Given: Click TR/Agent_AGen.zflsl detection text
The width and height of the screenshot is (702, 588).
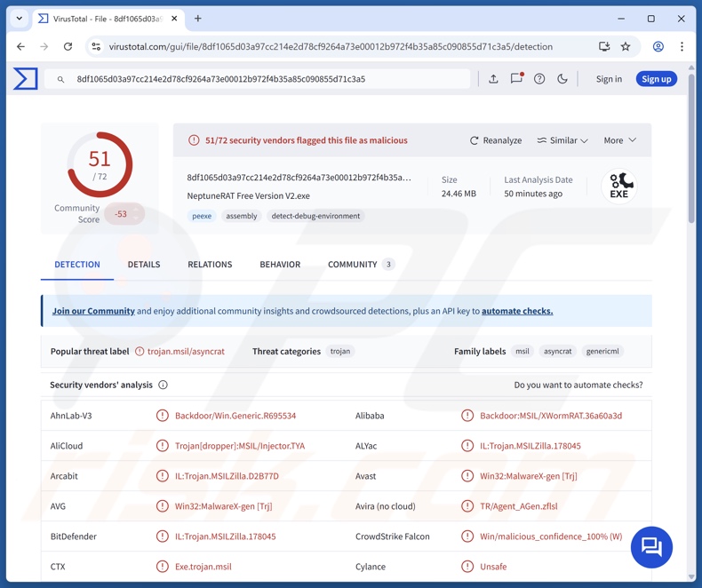Looking at the screenshot, I should click(518, 506).
